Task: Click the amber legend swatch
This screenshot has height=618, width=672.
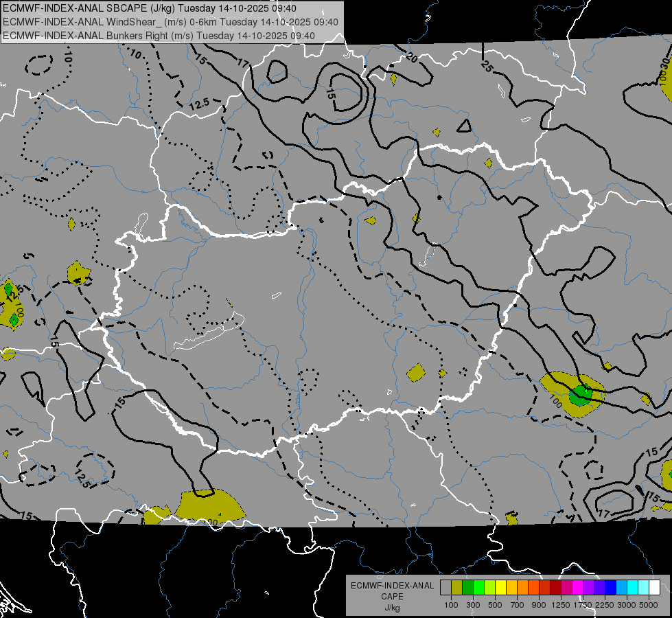Action: coord(511,587)
